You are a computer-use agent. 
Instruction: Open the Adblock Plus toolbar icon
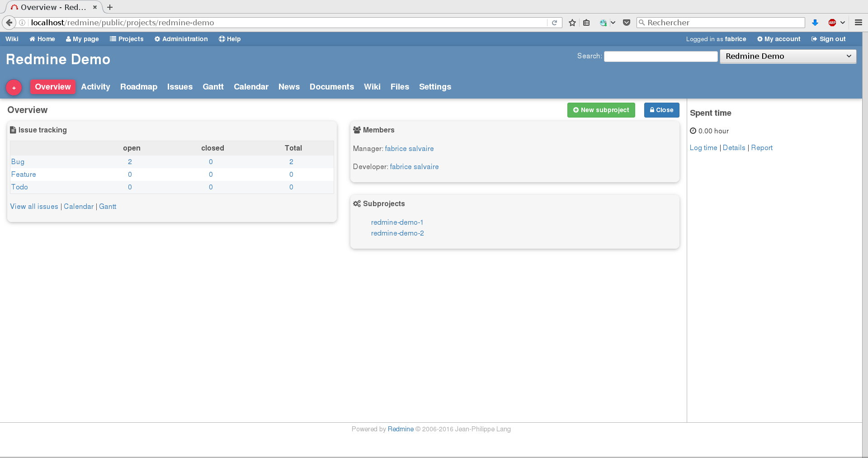pyautogui.click(x=832, y=22)
